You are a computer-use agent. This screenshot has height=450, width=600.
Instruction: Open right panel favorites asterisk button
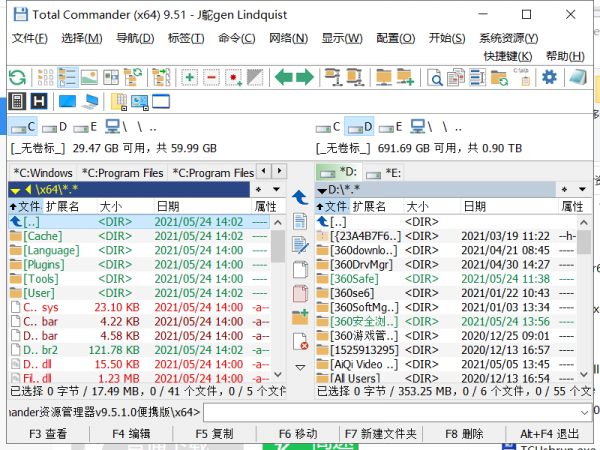click(x=564, y=189)
